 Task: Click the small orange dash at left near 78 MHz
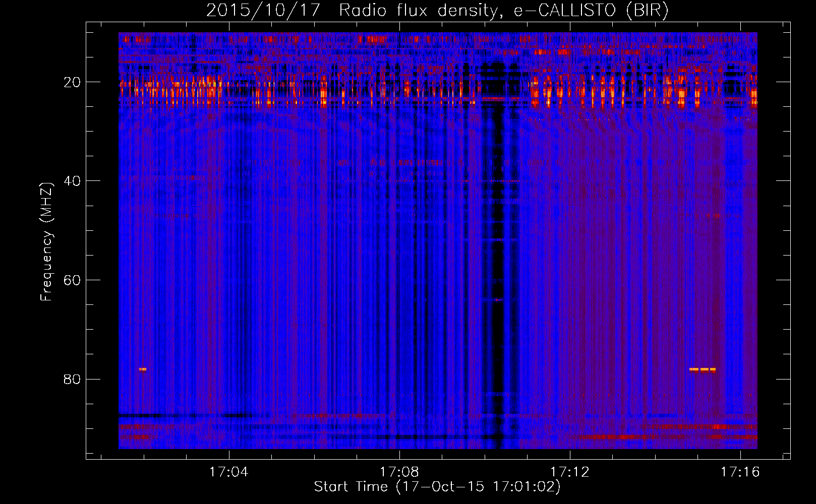click(143, 369)
